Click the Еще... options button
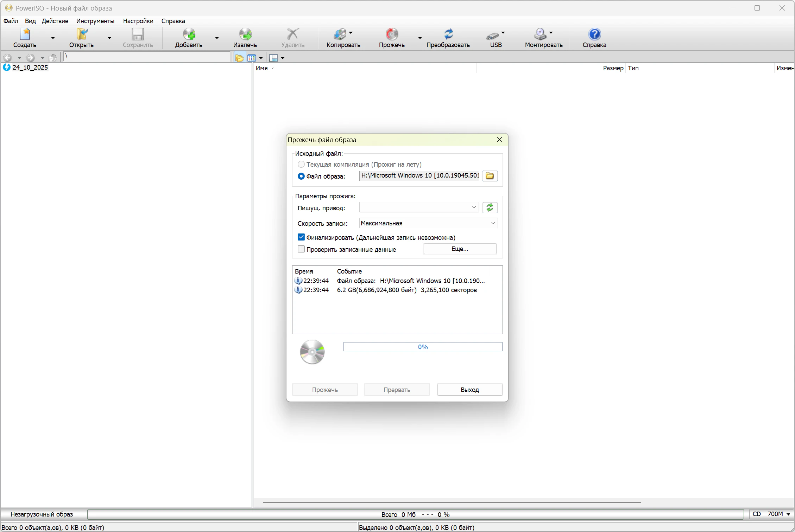This screenshot has height=532, width=795. pos(460,249)
